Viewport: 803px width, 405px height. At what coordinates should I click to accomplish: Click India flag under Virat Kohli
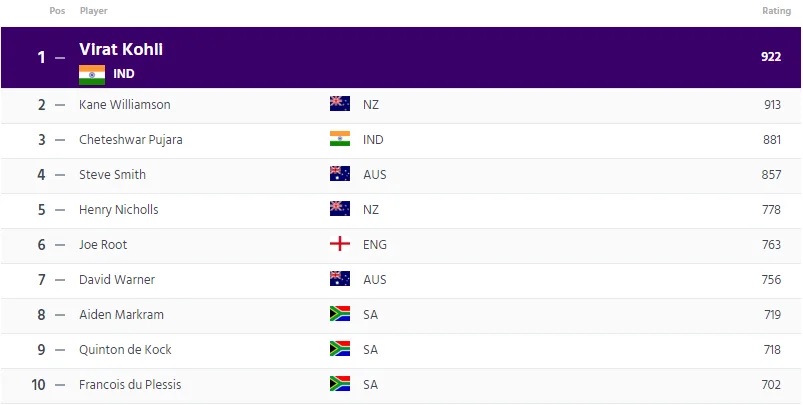coord(92,75)
